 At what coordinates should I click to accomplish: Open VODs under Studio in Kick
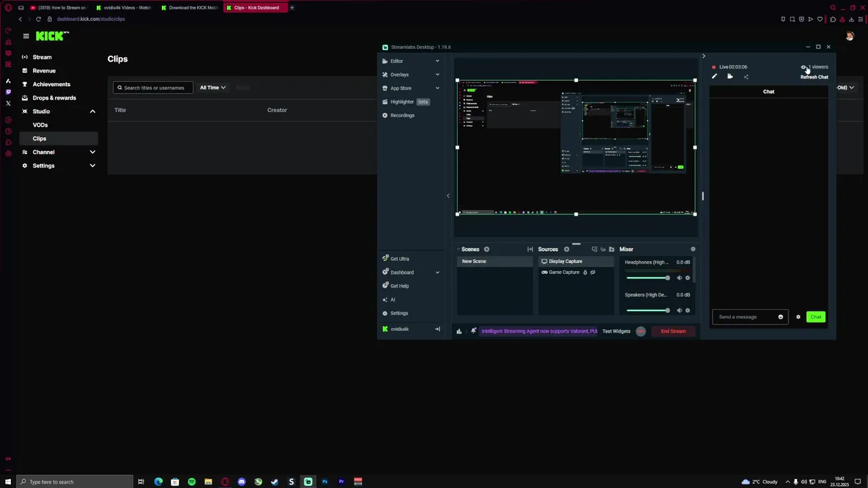40,125
